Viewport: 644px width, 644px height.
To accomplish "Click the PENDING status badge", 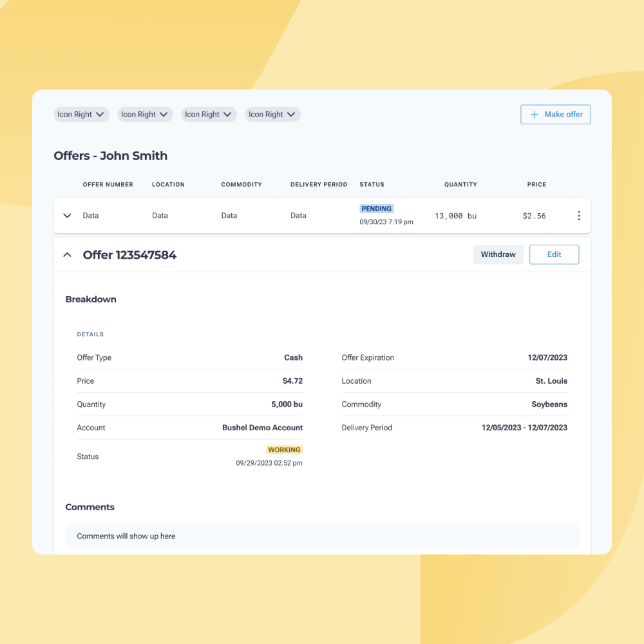I will tap(376, 209).
